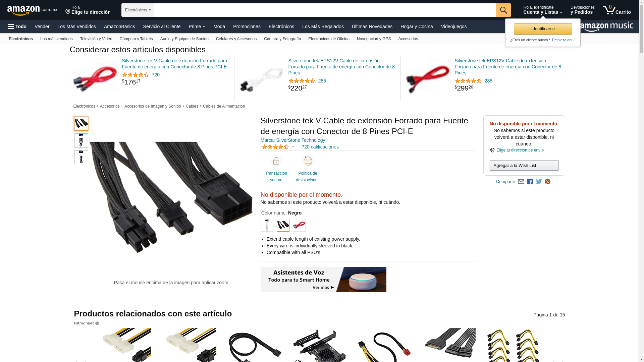
Task: Go to Celulares y Accesorios subcategory
Action: tap(236, 39)
